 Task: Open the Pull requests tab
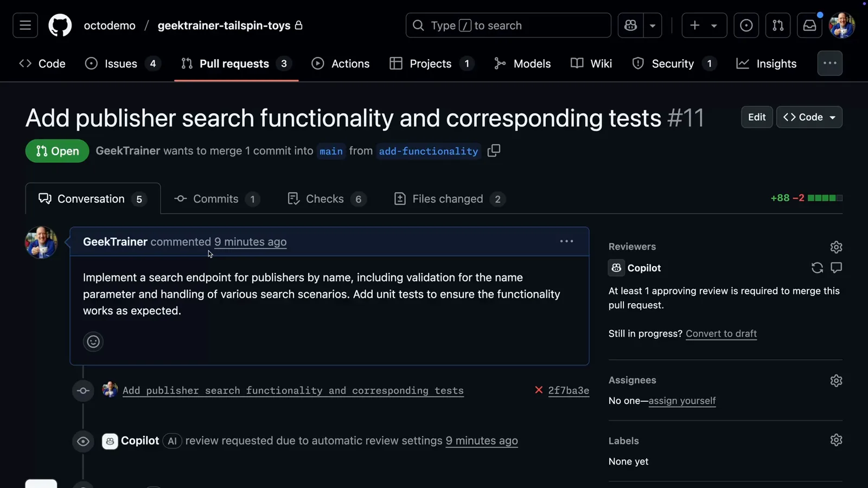coord(236,63)
